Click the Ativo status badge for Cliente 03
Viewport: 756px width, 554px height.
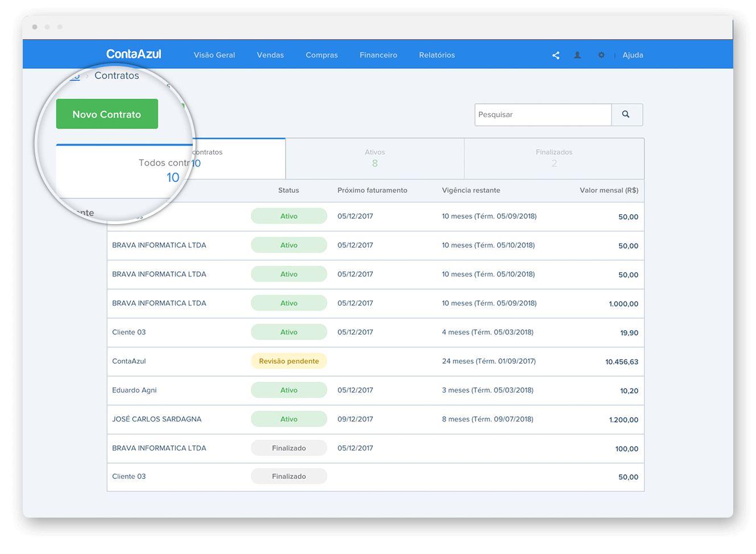click(288, 332)
